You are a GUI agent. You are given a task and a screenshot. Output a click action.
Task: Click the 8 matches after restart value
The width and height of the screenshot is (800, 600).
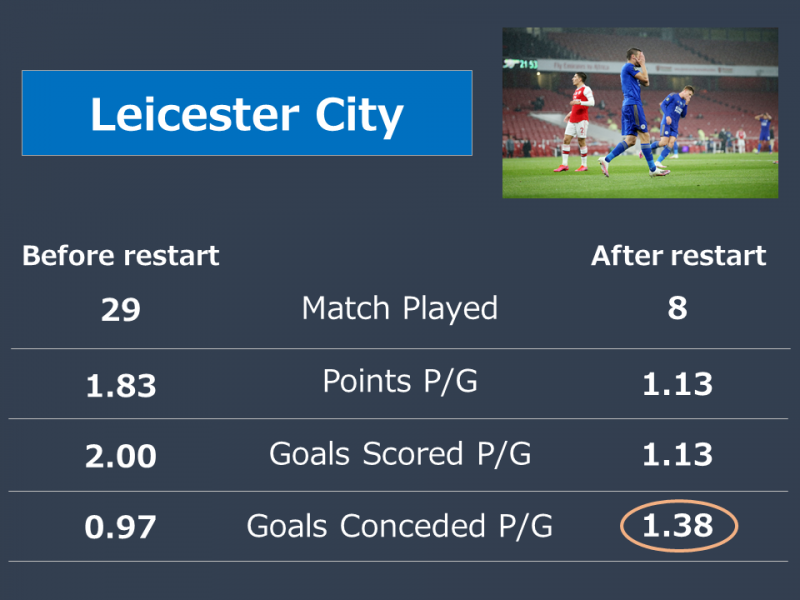[x=678, y=308]
